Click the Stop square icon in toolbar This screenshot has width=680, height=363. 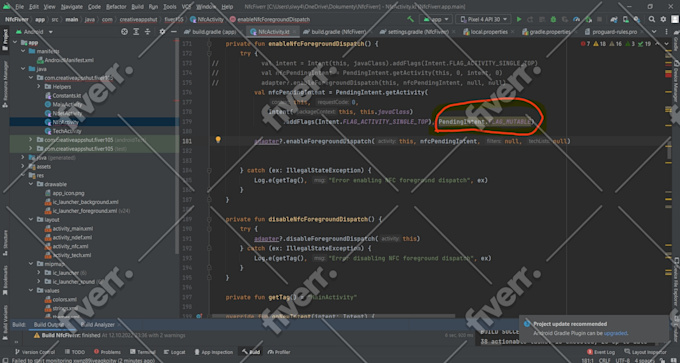599,20
